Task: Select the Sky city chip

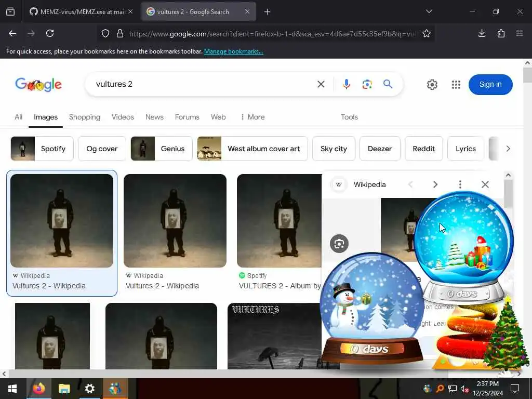Action: coord(334,149)
